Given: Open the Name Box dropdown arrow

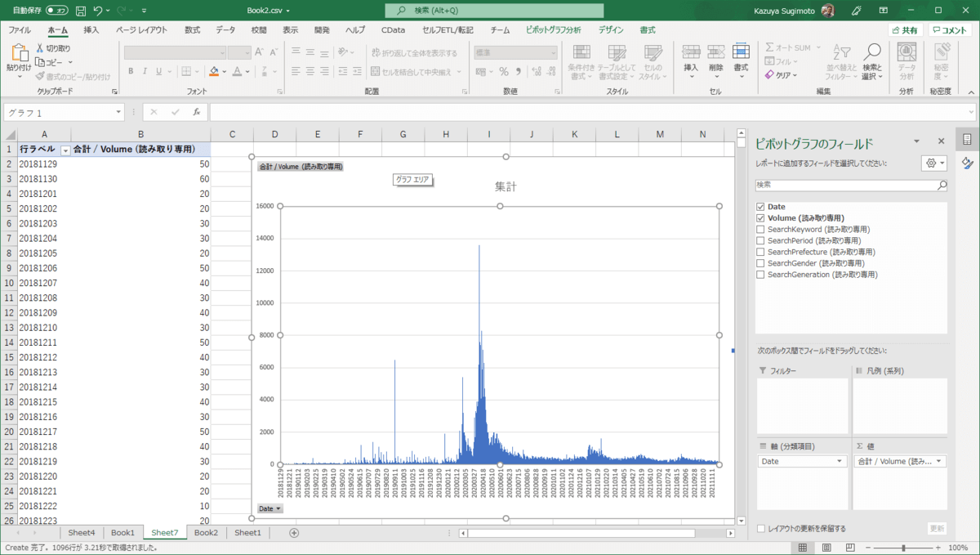Looking at the screenshot, I should [119, 113].
